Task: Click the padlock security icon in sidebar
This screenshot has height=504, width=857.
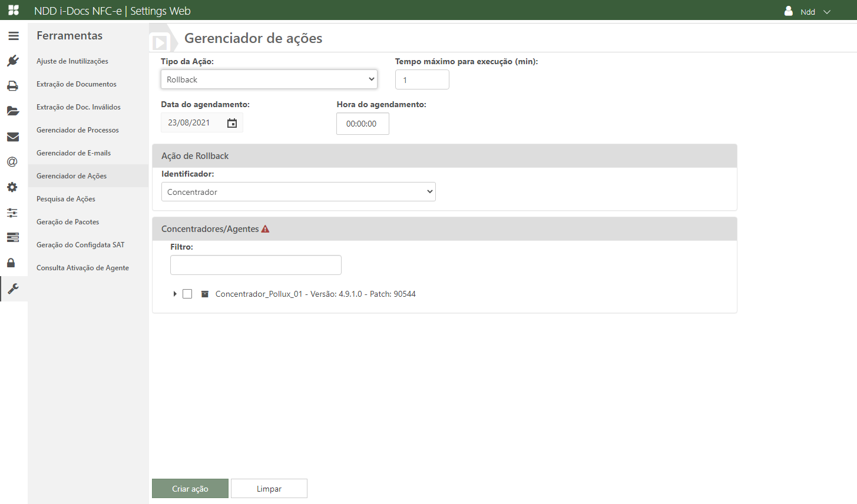Action: 11,263
